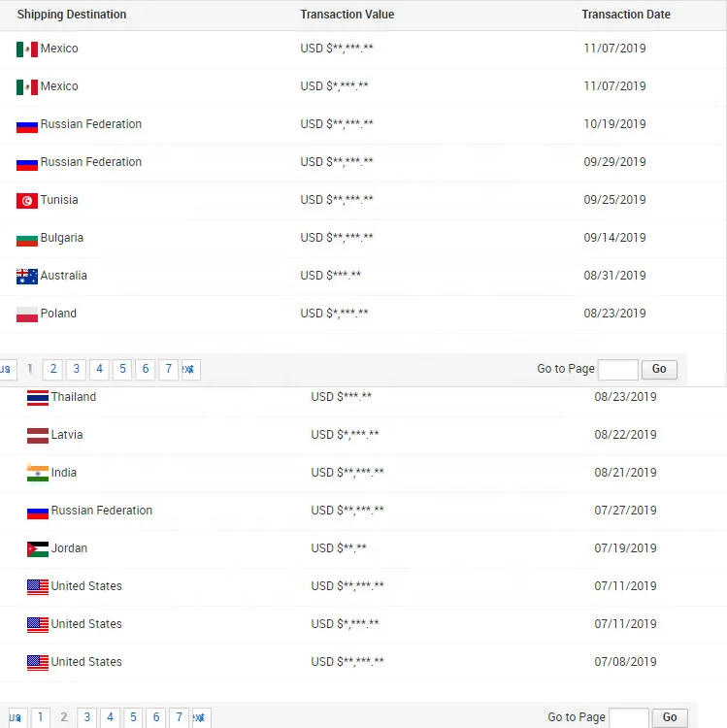Go to page 7 in the pagination under Poland
This screenshot has width=727, height=728.
coord(169,369)
